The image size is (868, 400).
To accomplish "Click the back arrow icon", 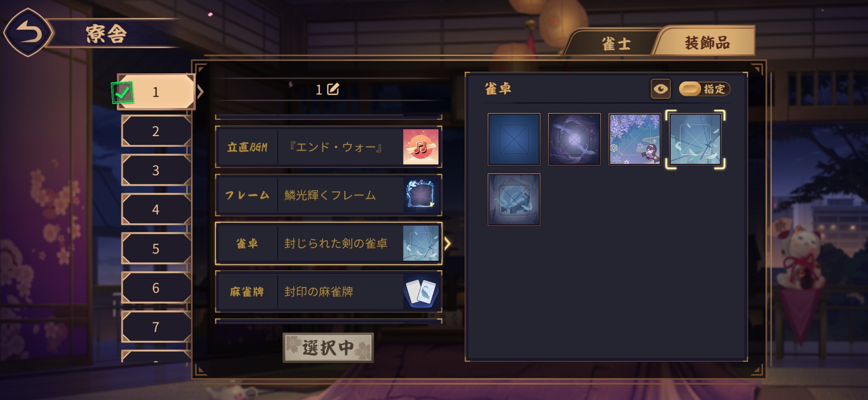I will [29, 32].
